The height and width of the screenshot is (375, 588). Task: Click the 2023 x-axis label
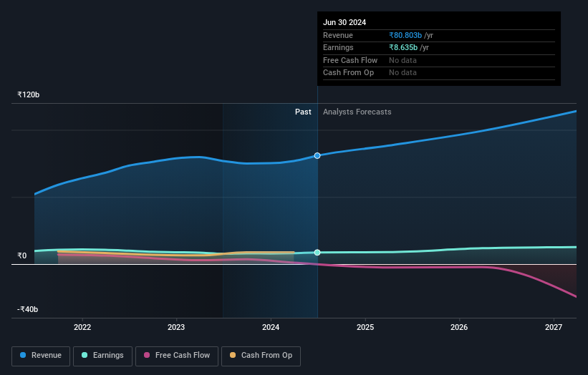[x=176, y=327]
